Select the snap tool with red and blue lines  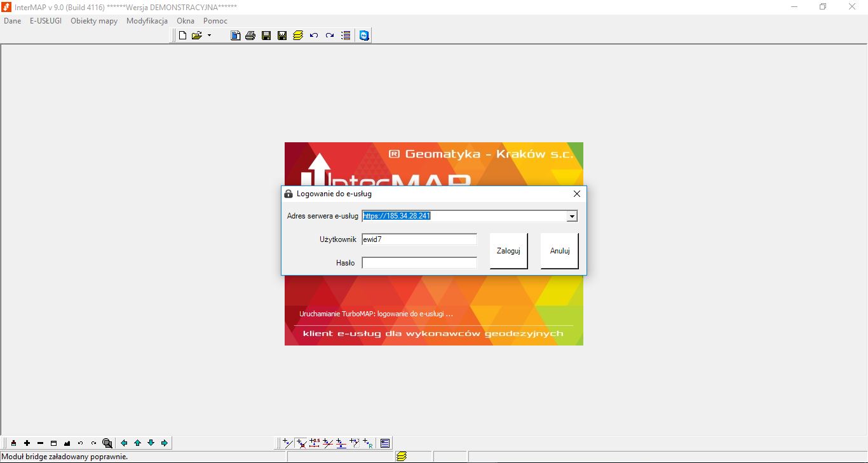pyautogui.click(x=341, y=443)
